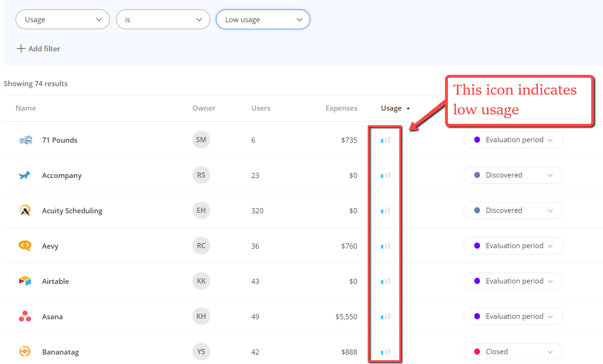Click the $888 expenses value

pyautogui.click(x=349, y=352)
